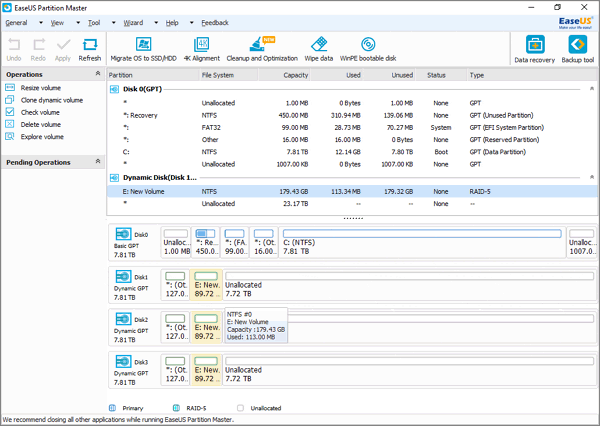Collapse the Pending Operations panel
This screenshot has width=600, height=426.
[x=98, y=162]
